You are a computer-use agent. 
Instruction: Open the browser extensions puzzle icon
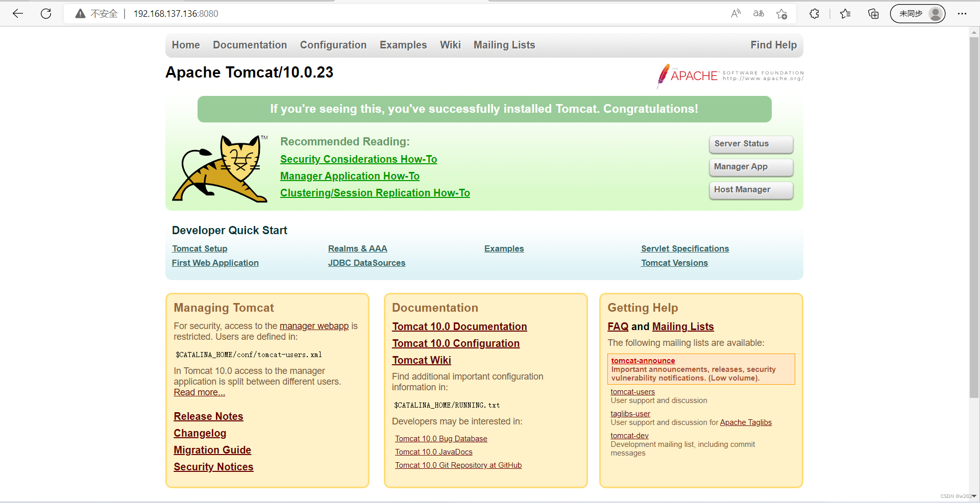click(x=814, y=14)
